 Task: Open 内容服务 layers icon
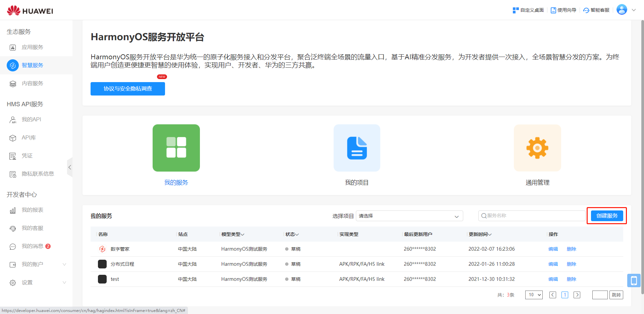(13, 83)
